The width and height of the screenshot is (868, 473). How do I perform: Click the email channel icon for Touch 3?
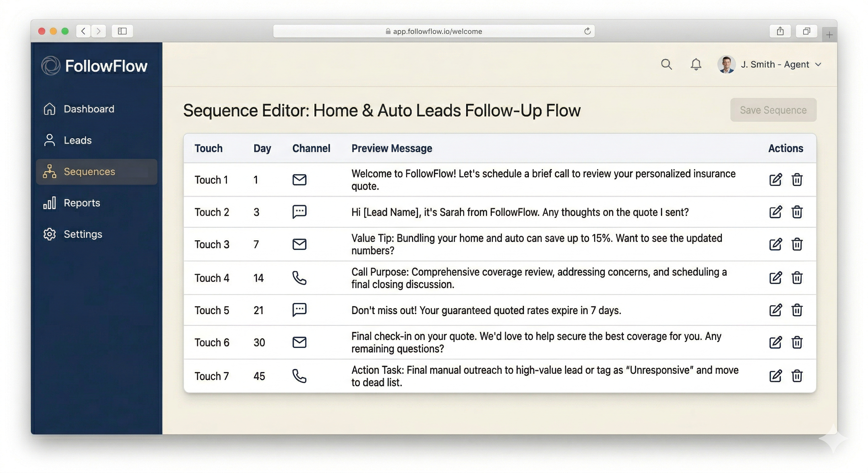pos(299,245)
